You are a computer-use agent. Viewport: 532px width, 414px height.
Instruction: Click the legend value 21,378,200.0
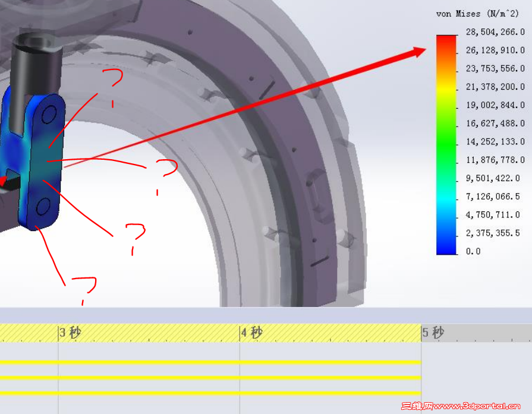point(495,87)
